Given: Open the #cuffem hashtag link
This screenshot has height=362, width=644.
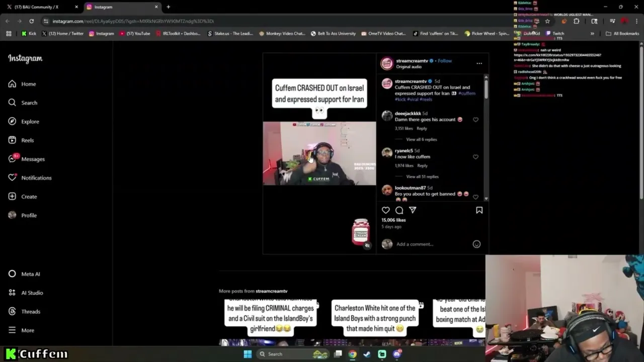Looking at the screenshot, I should pyautogui.click(x=467, y=94).
